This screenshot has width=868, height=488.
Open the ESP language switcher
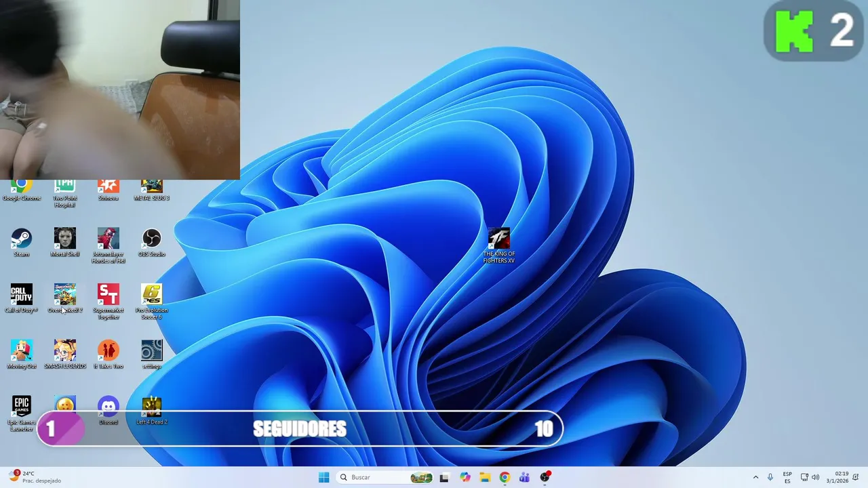click(787, 477)
